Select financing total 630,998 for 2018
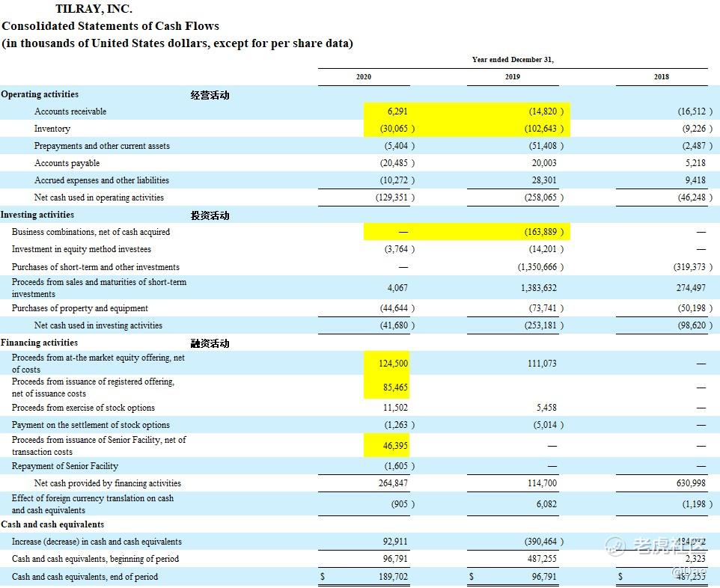The width and height of the screenshot is (720, 588). [x=691, y=483]
